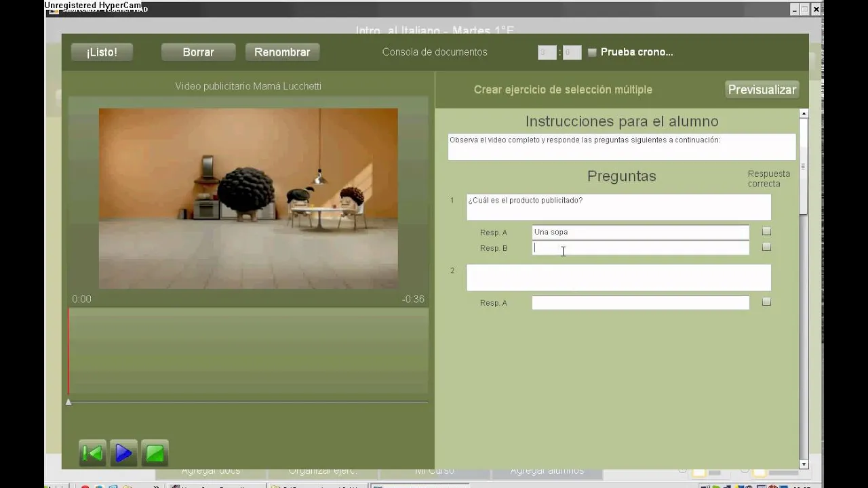Close the SmartClass Teacher window
This screenshot has width=868, height=488.
(x=816, y=9)
